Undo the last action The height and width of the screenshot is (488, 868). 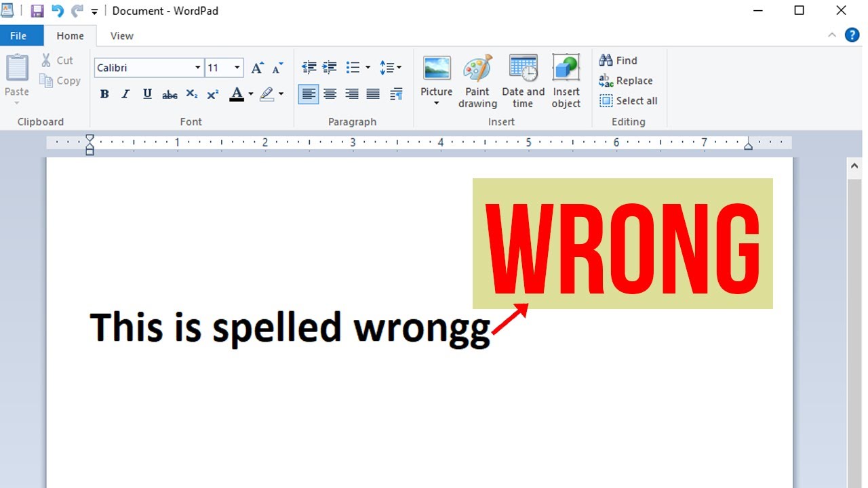[x=58, y=11]
